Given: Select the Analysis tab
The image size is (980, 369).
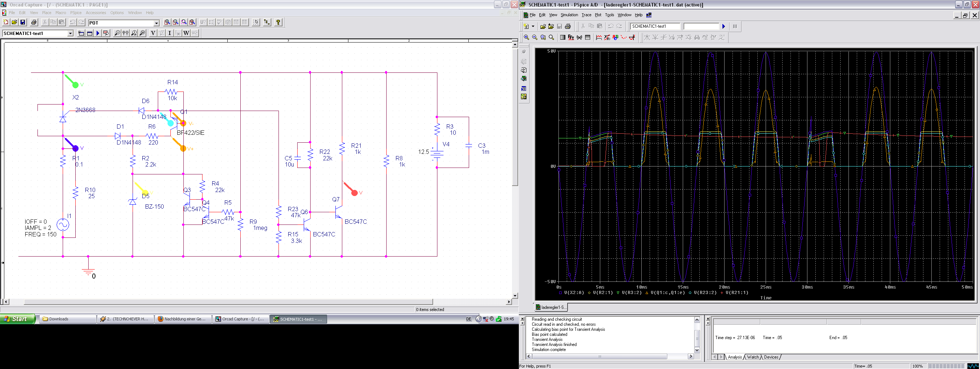Looking at the screenshot, I should (735, 357).
